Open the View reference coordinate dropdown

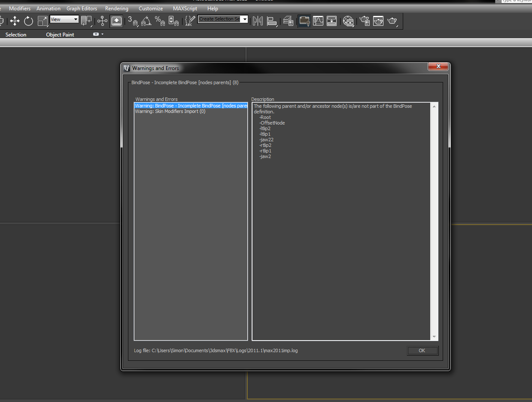pyautogui.click(x=64, y=19)
